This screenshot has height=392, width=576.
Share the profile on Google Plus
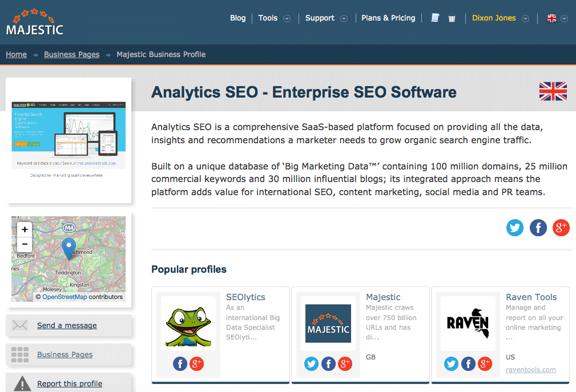(561, 228)
